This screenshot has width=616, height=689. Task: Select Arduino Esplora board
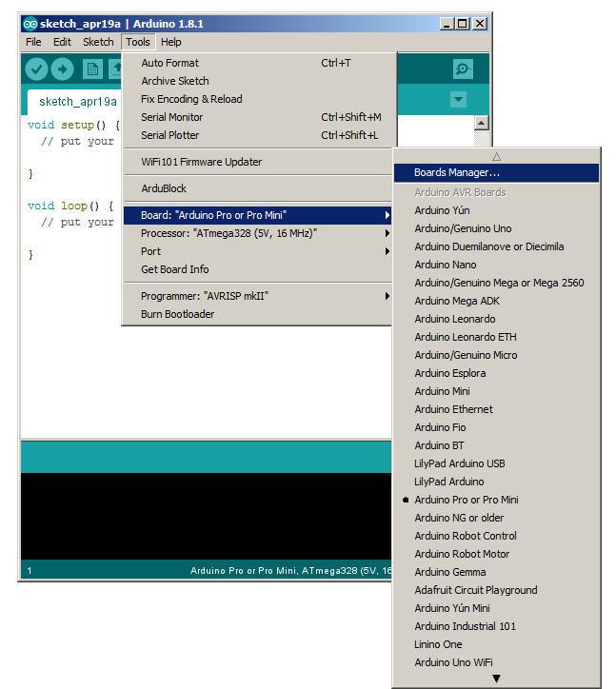pyautogui.click(x=496, y=373)
